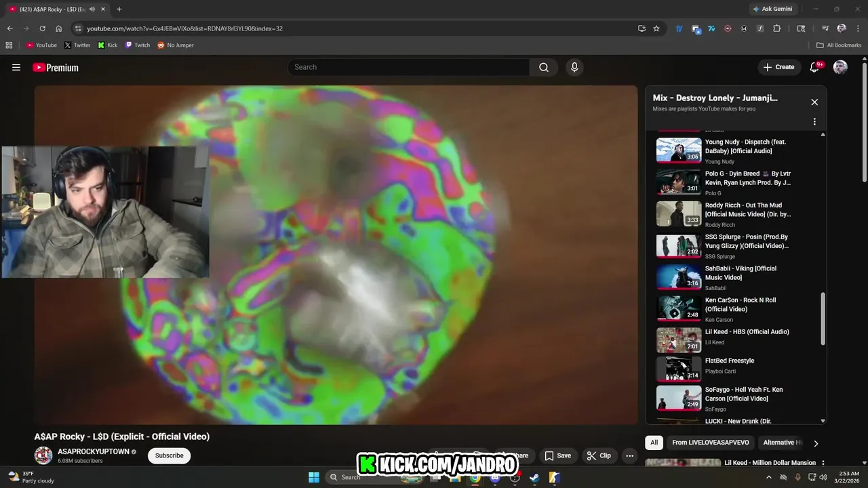868x488 pixels.
Task: Open taskbar volume control
Action: pos(823,477)
